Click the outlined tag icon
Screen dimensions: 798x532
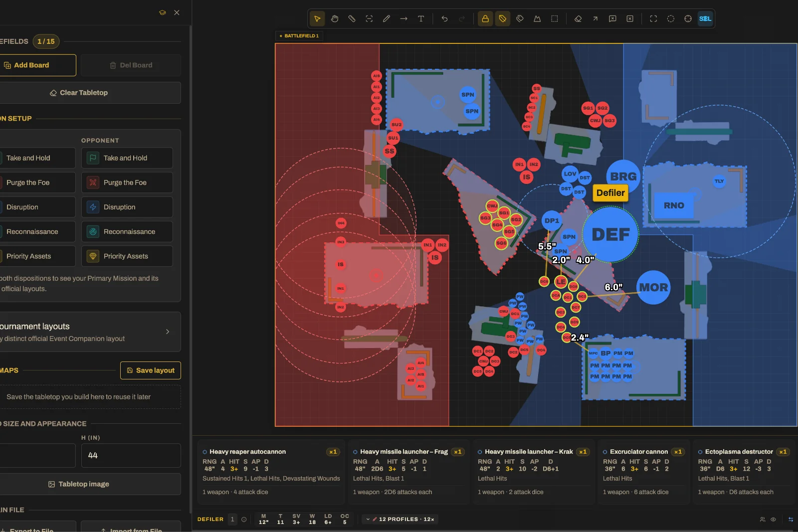(520, 19)
